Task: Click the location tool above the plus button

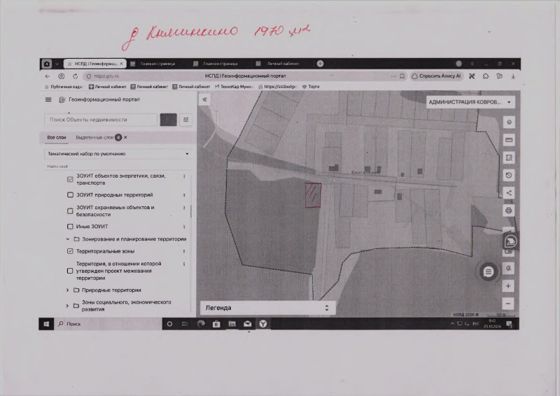Action: (x=508, y=268)
